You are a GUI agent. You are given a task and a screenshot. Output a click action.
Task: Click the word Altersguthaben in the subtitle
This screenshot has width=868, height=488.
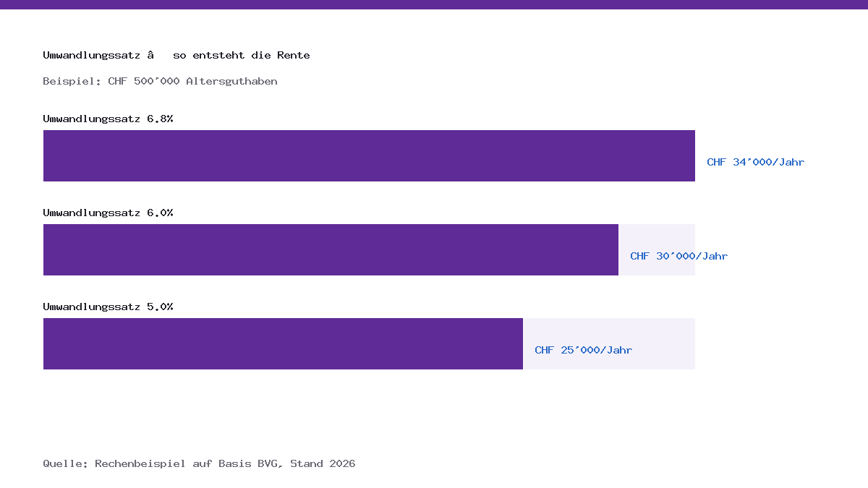click(231, 81)
